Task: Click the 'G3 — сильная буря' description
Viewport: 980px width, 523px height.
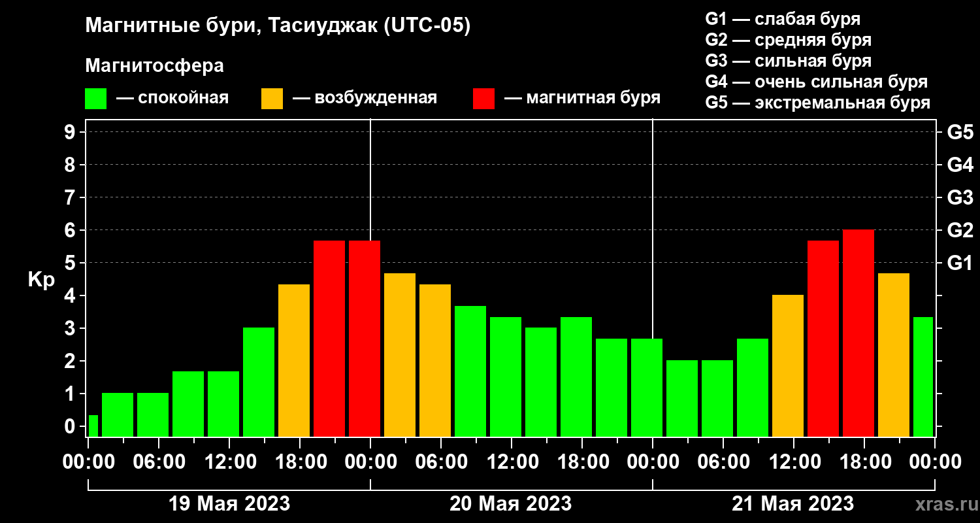Action: [x=789, y=61]
